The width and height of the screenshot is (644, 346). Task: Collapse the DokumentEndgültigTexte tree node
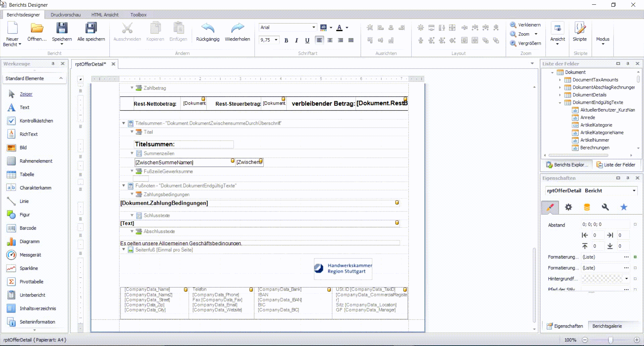click(x=560, y=103)
